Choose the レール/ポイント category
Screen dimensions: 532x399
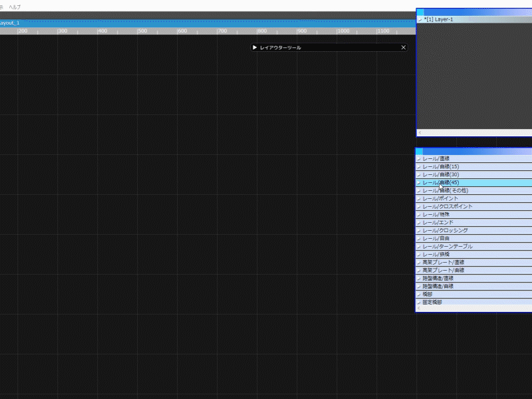[440, 198]
